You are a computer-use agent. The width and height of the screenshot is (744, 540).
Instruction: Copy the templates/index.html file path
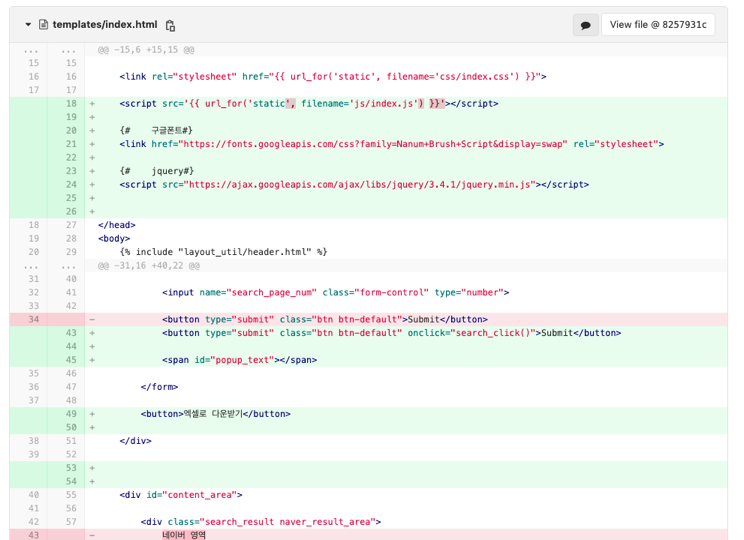click(x=170, y=26)
